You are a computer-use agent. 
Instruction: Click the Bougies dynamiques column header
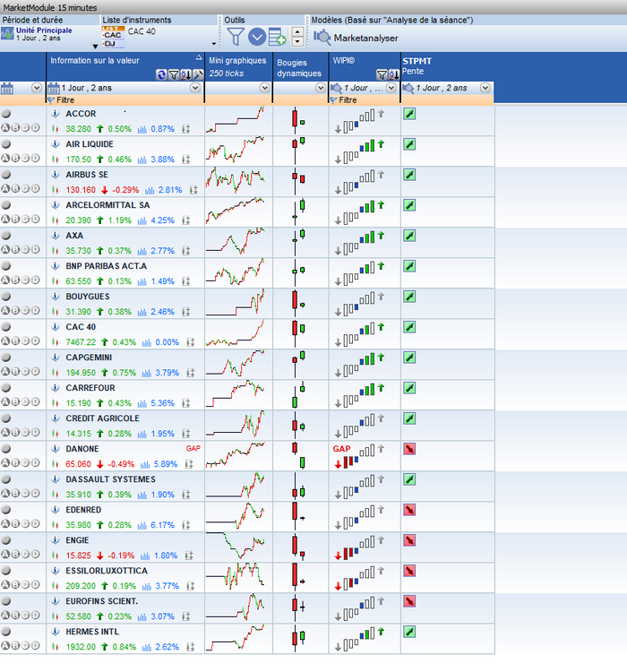(x=300, y=66)
